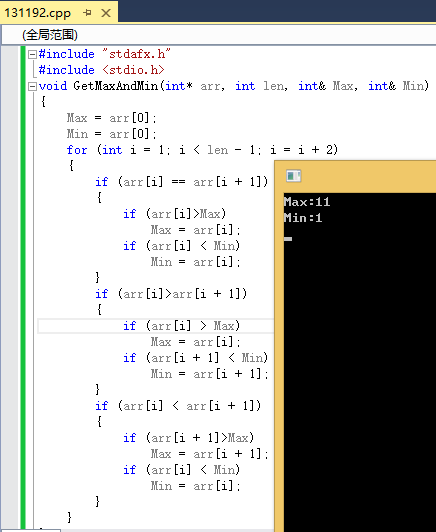Click the GetMaxAndMin function name
This screenshot has height=532, width=436.
click(x=116, y=86)
